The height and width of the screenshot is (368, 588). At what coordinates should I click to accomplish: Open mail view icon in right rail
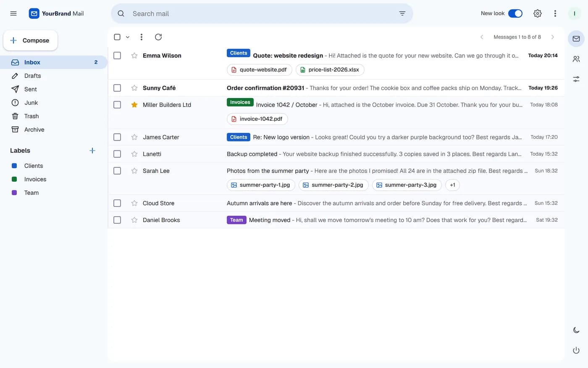[576, 39]
